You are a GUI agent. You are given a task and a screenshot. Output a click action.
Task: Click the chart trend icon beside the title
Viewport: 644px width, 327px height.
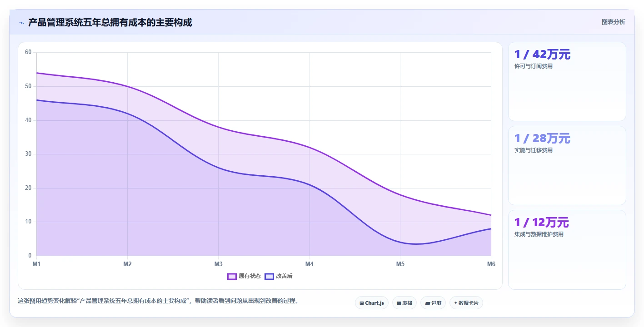pos(21,23)
